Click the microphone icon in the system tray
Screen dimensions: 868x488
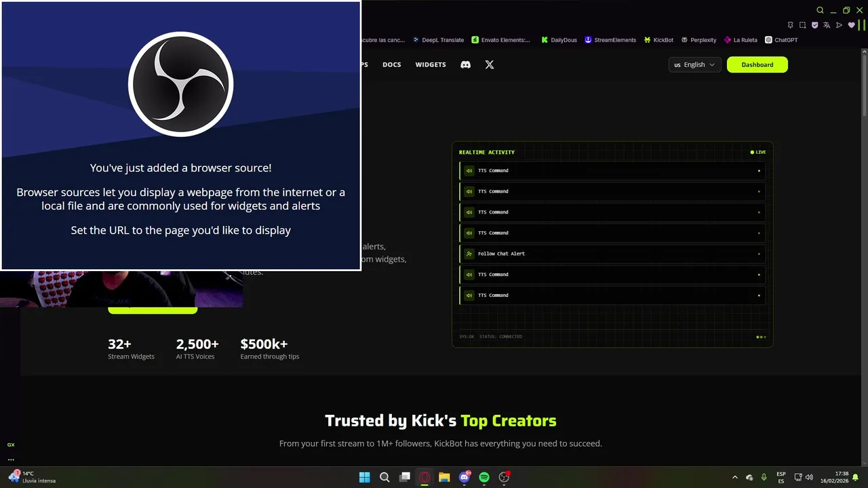[x=764, y=477]
